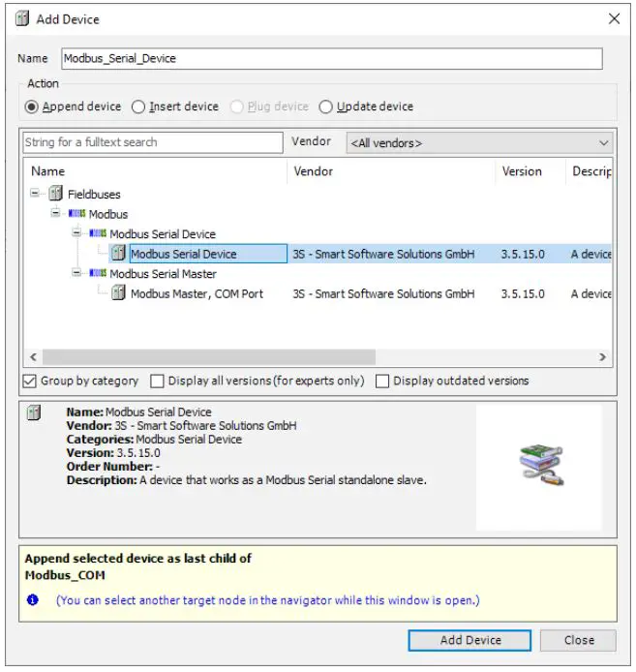Click version 3.5.15.0 of Modbus Master row
The image size is (636, 672).
point(523,294)
